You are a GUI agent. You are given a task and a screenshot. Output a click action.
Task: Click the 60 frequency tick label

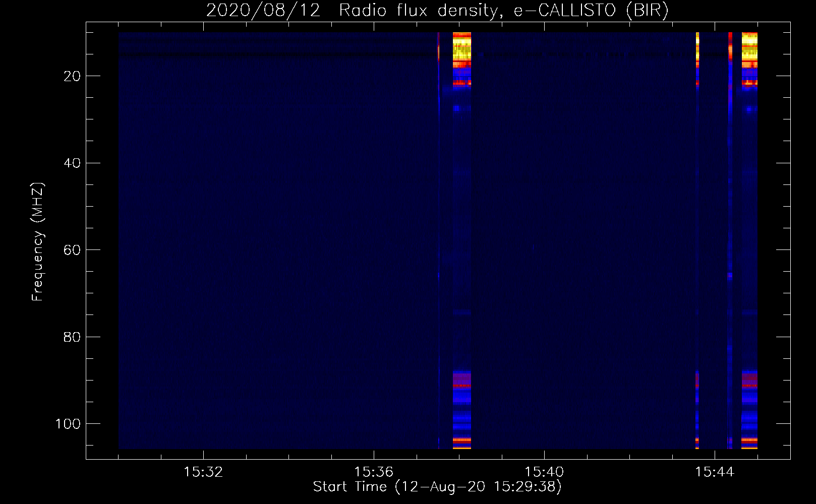(x=73, y=250)
